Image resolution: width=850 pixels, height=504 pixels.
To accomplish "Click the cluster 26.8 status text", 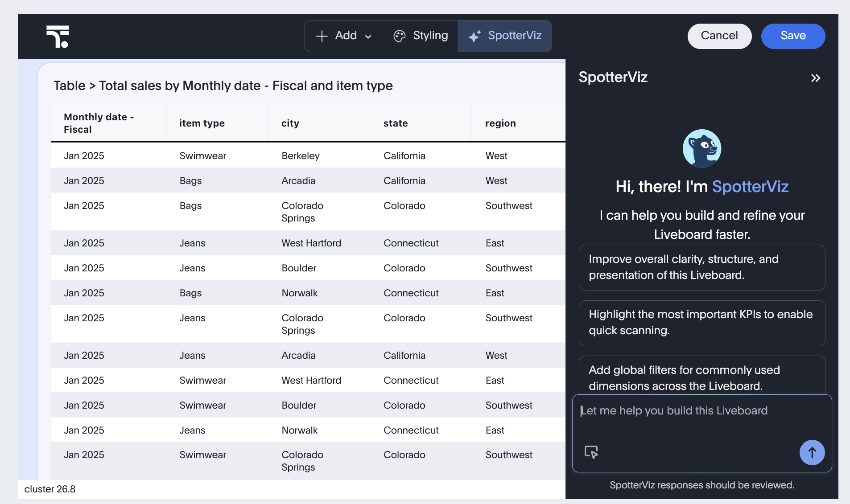I will tap(50, 489).
